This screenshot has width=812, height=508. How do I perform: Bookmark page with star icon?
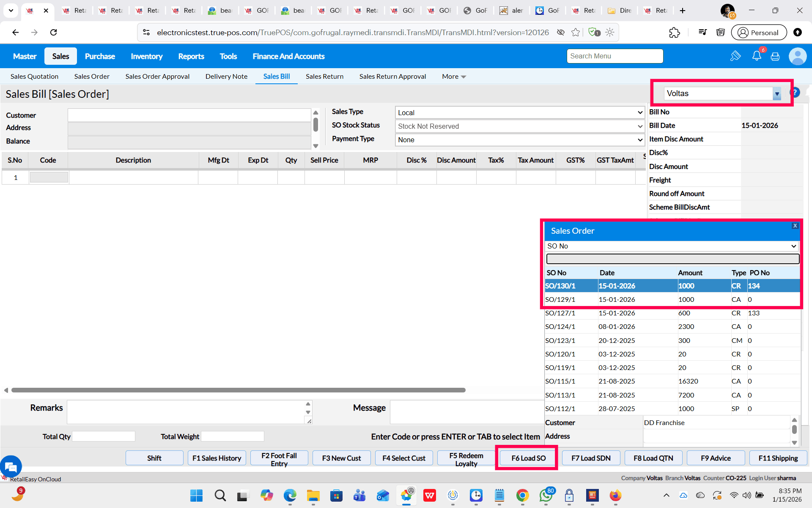(575, 33)
